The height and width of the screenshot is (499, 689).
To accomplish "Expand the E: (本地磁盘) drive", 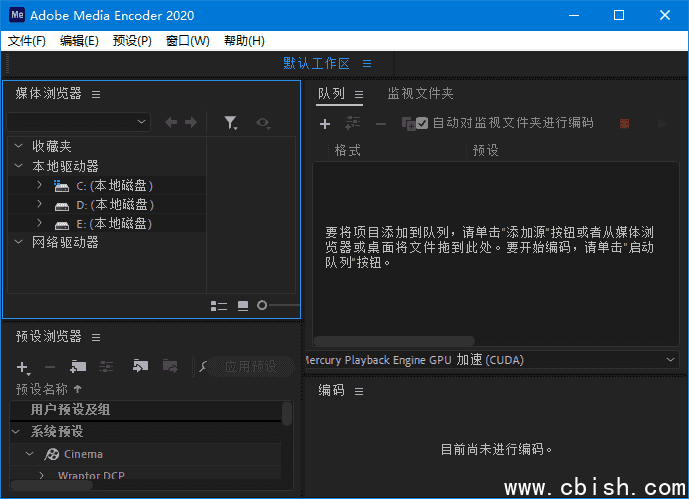I will click(x=39, y=223).
